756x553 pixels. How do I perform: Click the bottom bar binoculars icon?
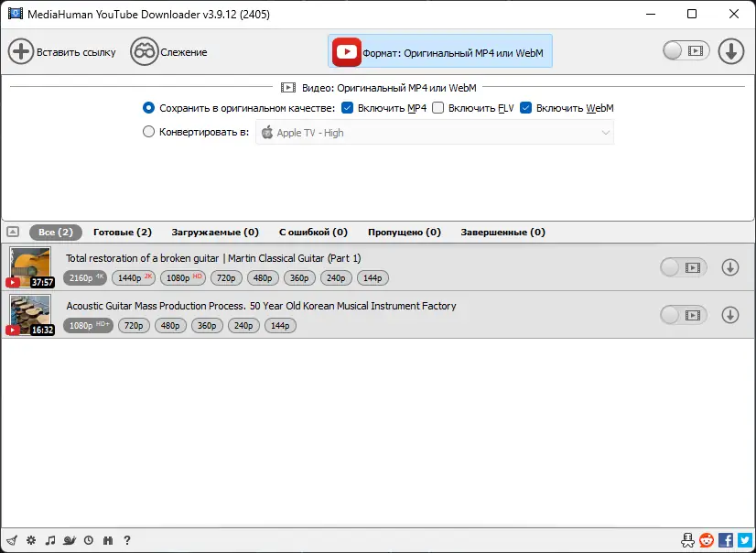(x=107, y=540)
